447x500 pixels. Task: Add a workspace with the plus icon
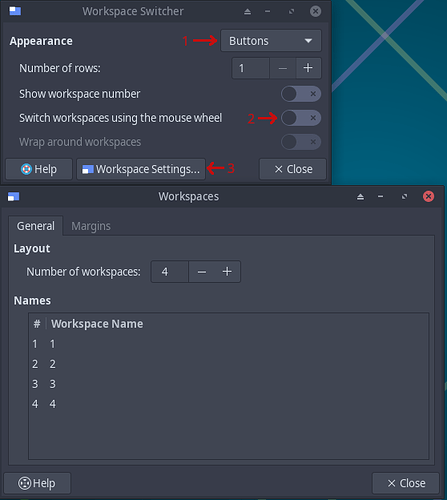pyautogui.click(x=227, y=272)
